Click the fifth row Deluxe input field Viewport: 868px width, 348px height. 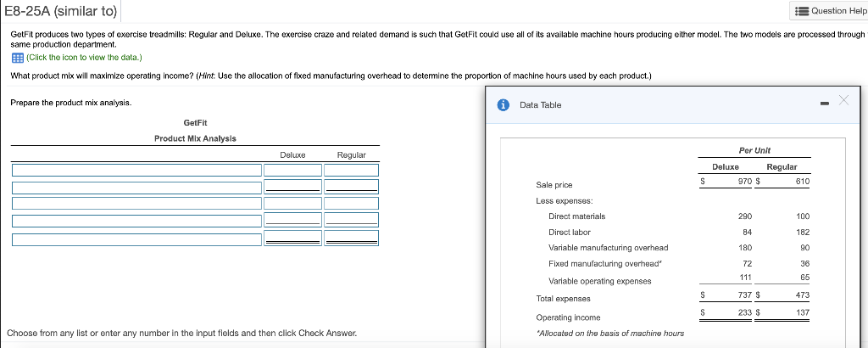click(x=292, y=239)
